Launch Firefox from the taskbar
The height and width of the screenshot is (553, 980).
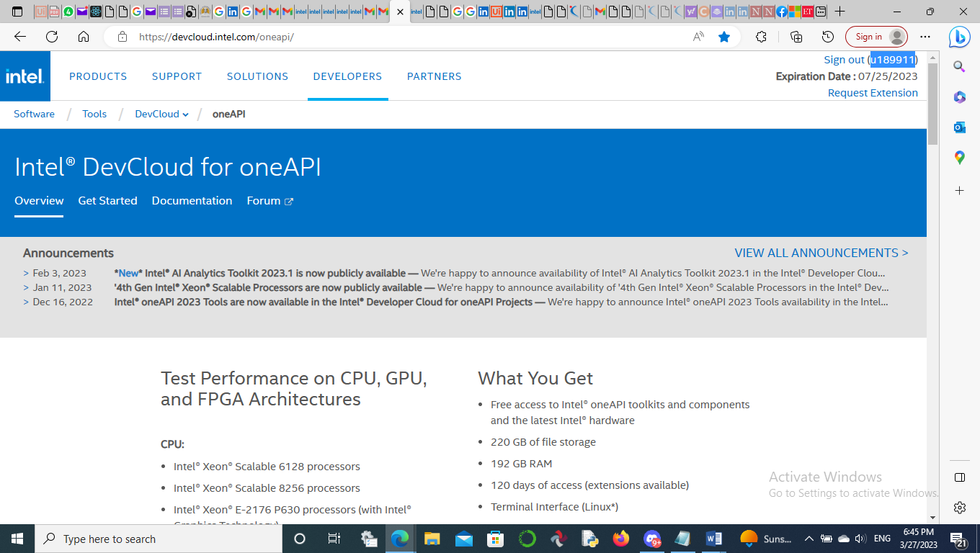click(x=620, y=539)
